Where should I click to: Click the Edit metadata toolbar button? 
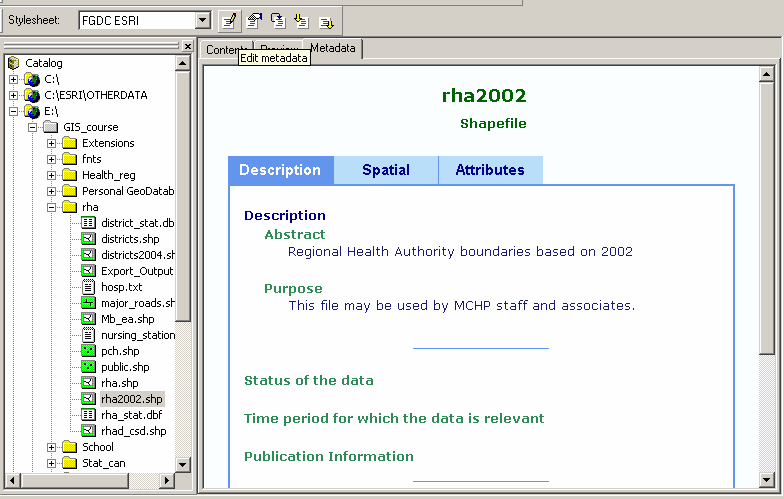tap(230, 20)
